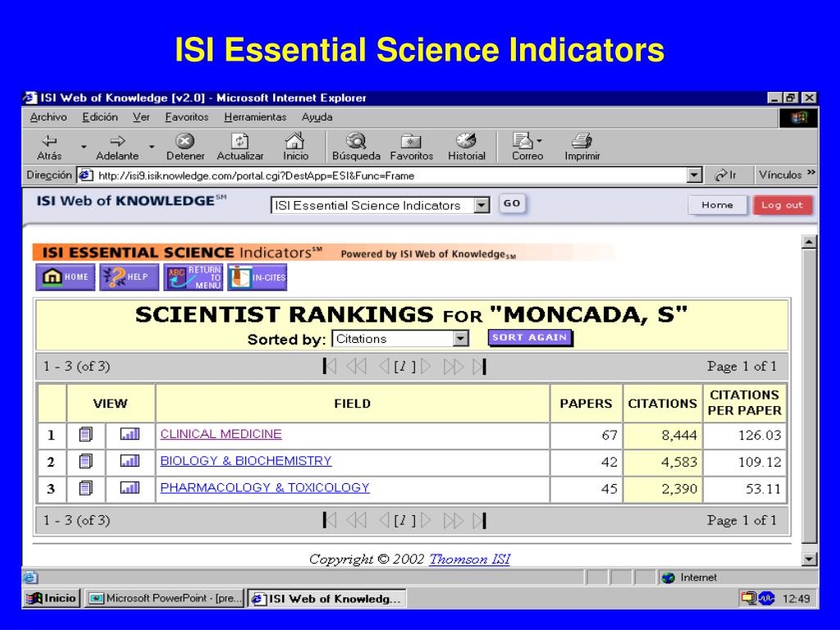Open the Edición menu
840x630 pixels.
click(99, 116)
